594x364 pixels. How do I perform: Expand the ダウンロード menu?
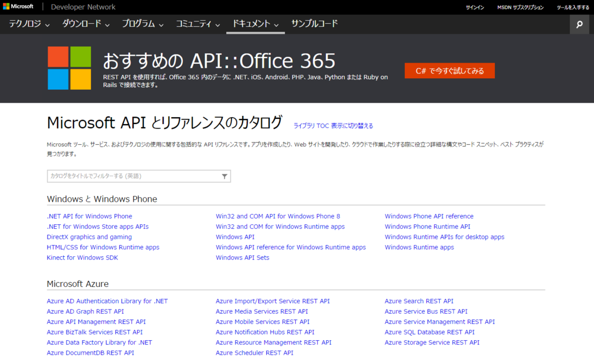point(86,24)
